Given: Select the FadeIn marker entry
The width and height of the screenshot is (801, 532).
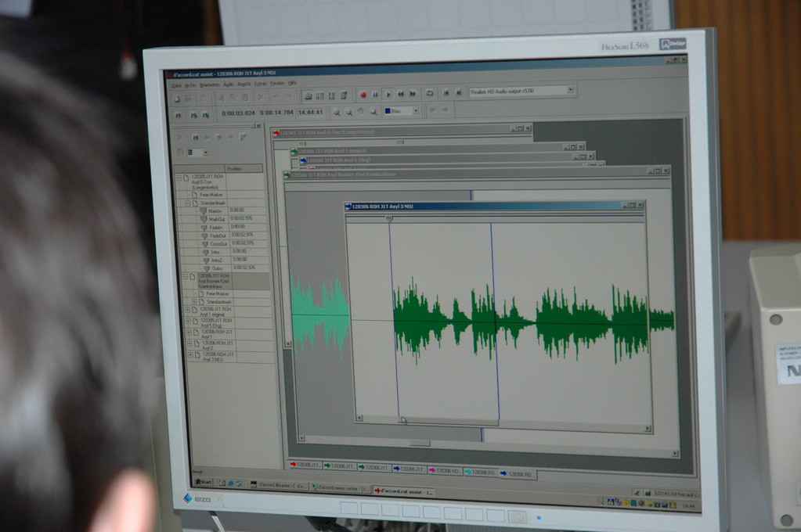Looking at the screenshot, I should (215, 228).
